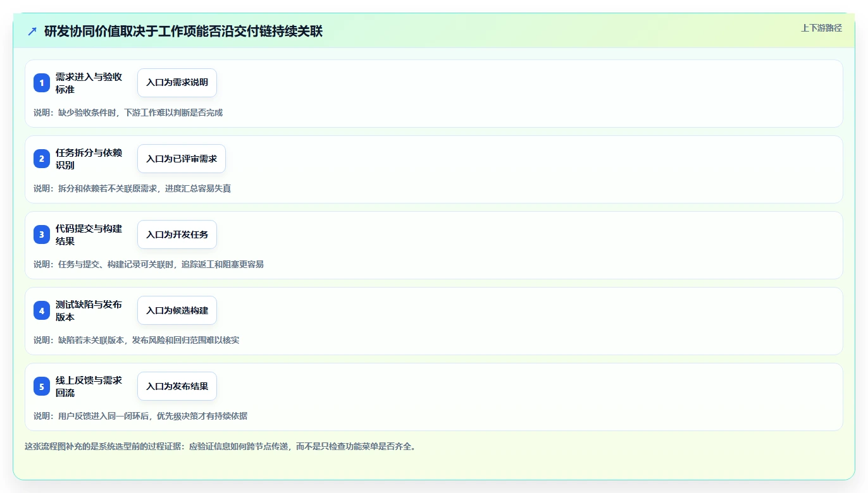
Task: Select the step title 代码提交与构建结果
Action: pyautogui.click(x=89, y=234)
